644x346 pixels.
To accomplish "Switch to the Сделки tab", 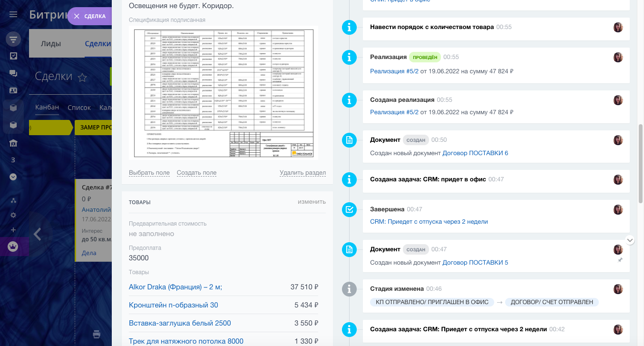I will click(98, 44).
